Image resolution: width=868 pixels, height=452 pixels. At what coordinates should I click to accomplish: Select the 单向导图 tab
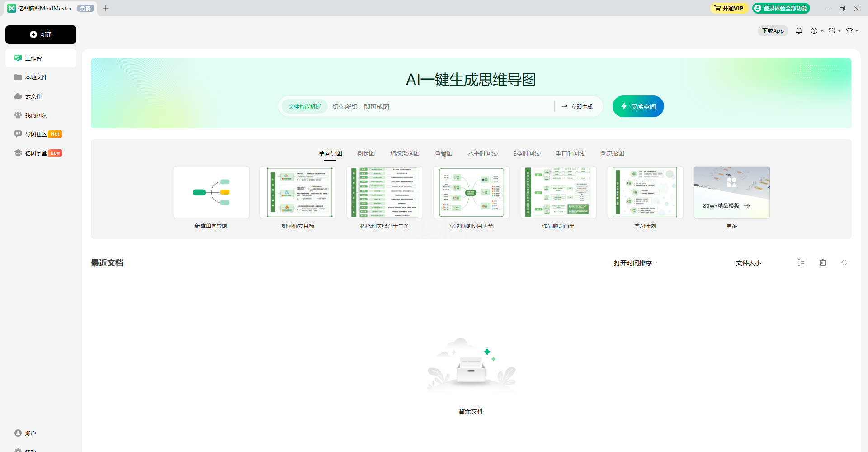coord(330,154)
